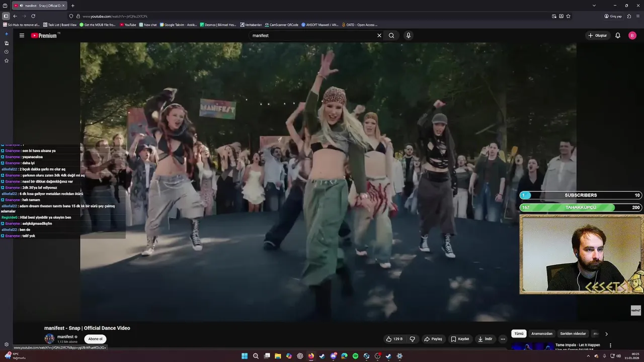Open the Windows Start menu
644x362 pixels.
pyautogui.click(x=245, y=356)
